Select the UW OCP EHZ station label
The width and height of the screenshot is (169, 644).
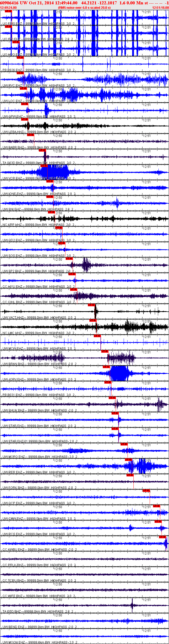pos(39,503)
